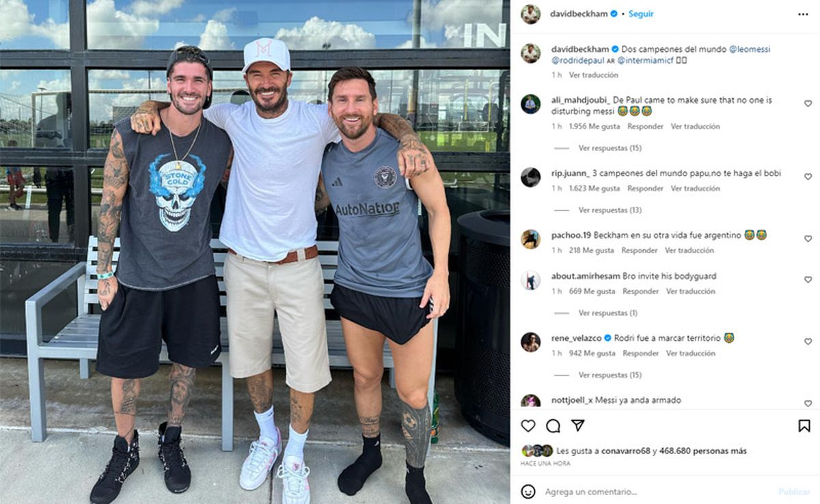Open the comment bubble icon
Image resolution: width=820 pixels, height=504 pixels.
click(x=553, y=425)
